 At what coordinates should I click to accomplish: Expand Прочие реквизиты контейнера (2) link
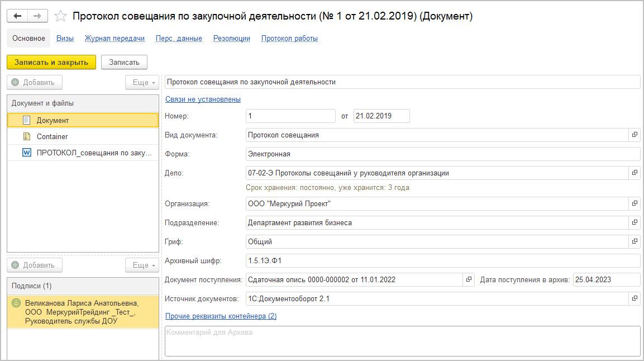pos(221,316)
